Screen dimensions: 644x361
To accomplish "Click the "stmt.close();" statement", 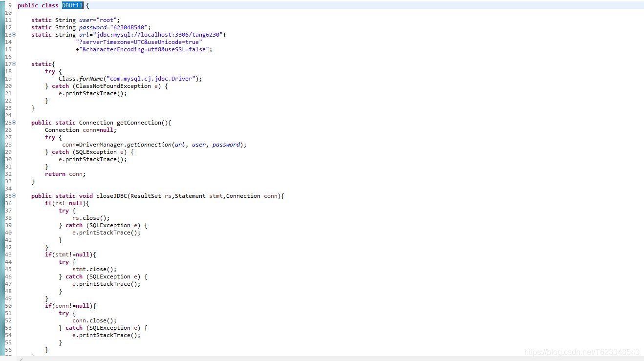I will point(95,269).
